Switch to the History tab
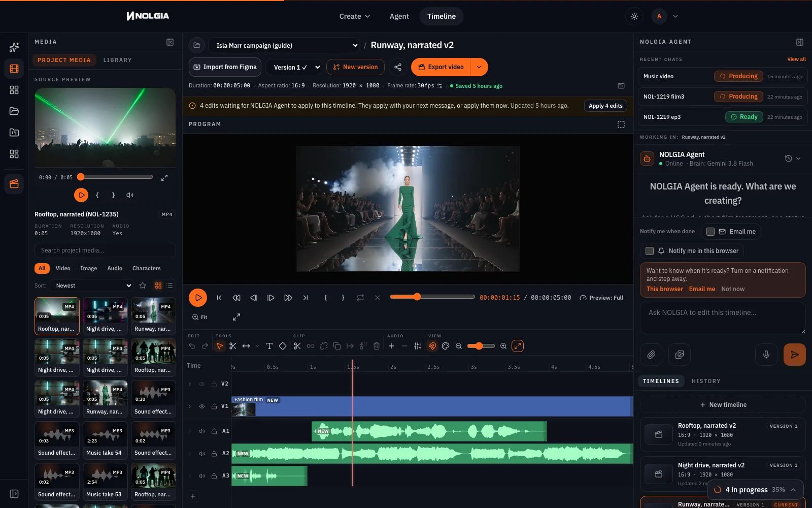This screenshot has width=812, height=508. click(706, 381)
